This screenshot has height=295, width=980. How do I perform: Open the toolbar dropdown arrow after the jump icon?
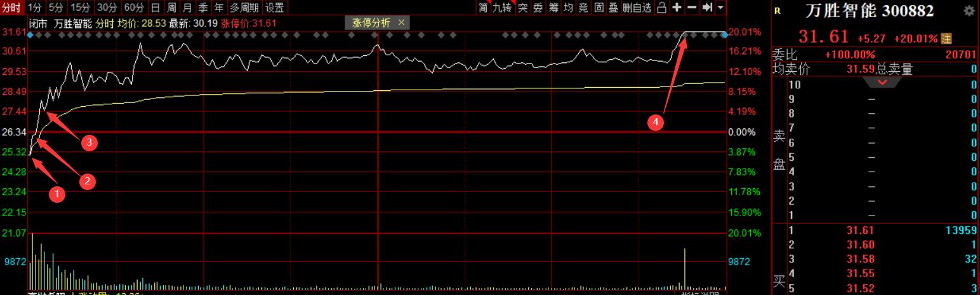pyautogui.click(x=720, y=8)
